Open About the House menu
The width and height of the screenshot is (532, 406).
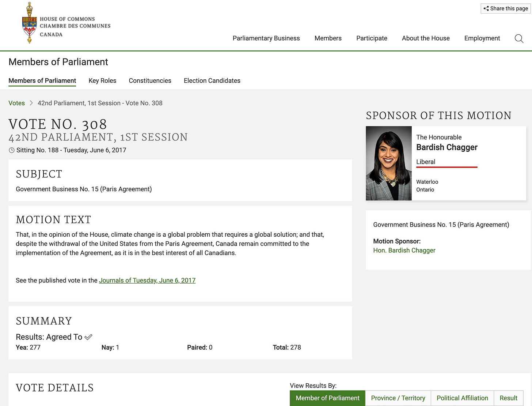tap(426, 38)
